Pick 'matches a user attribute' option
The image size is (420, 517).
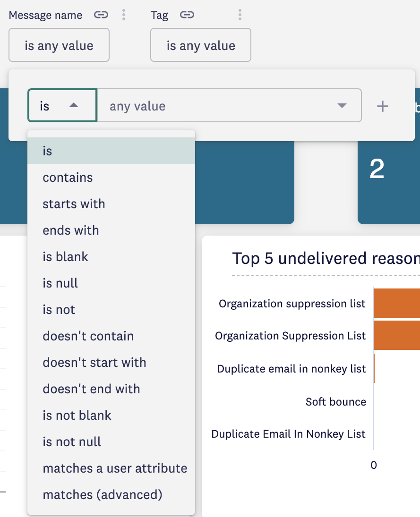pyautogui.click(x=115, y=468)
